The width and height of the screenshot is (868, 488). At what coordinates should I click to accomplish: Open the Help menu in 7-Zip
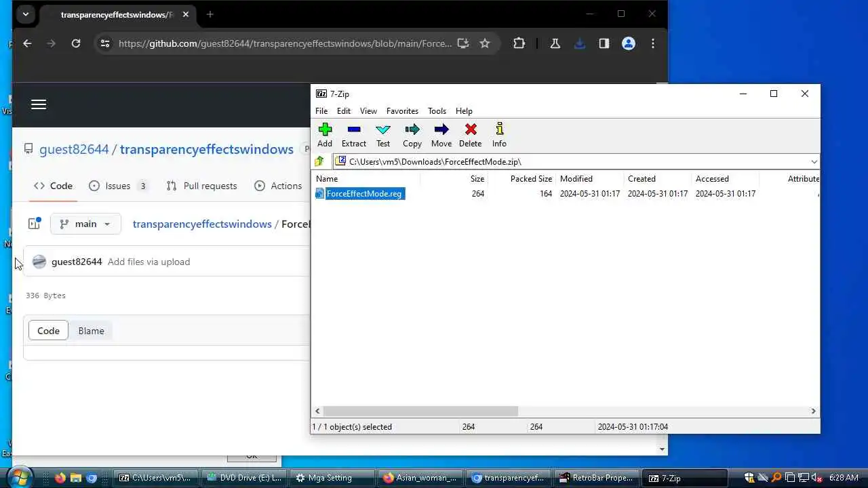(464, 111)
